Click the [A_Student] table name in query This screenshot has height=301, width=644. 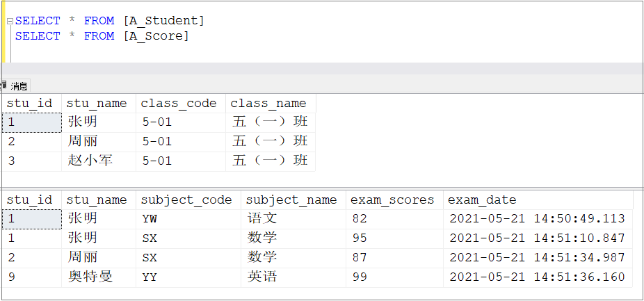pyautogui.click(x=163, y=21)
